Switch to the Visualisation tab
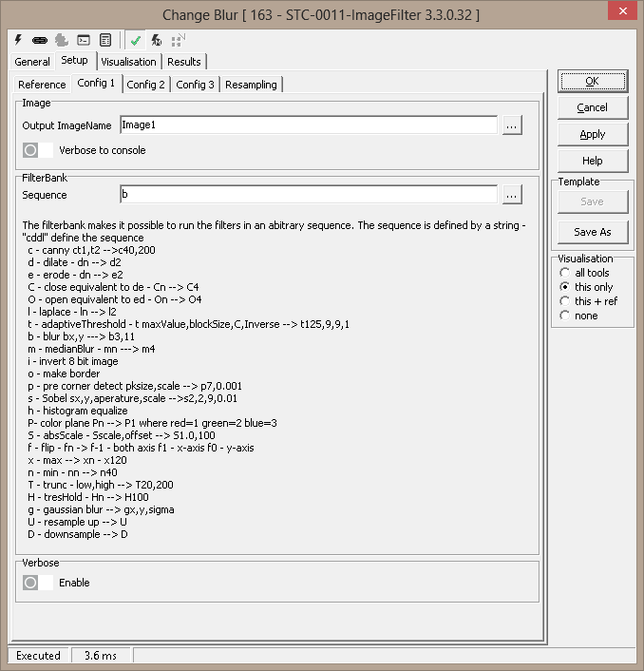 (128, 62)
